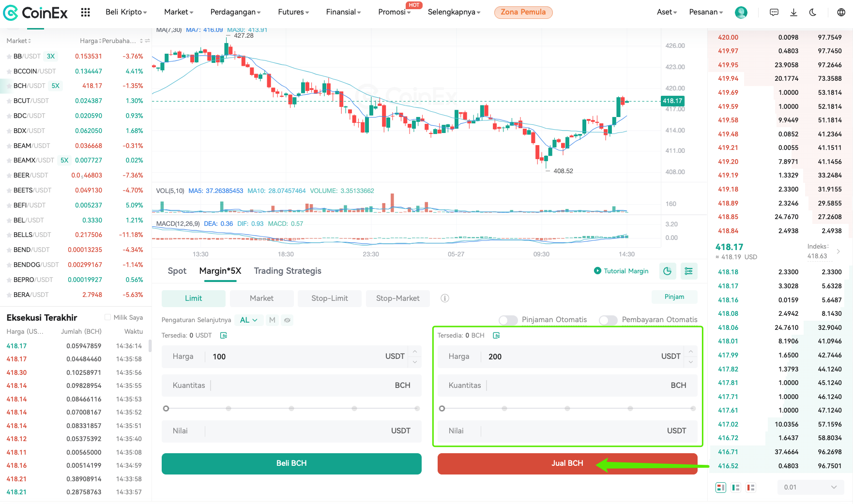The width and height of the screenshot is (853, 504).
Task: Favorite the BERA/USDT star icon
Action: click(9, 295)
